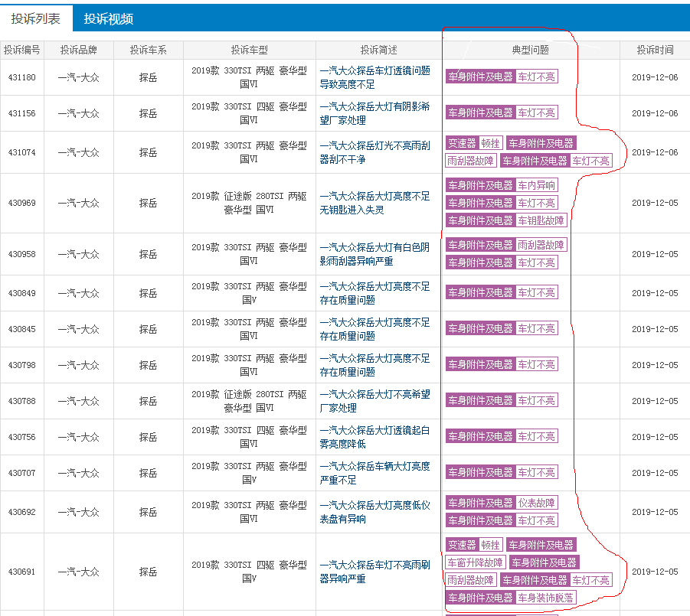690x616 pixels.
Task: Select complaint number 430691
Action: coord(22,572)
